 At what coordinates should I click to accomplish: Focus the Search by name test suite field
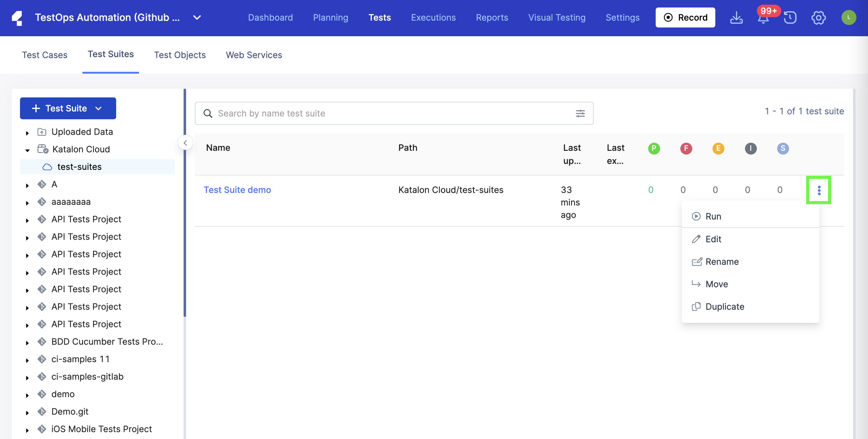pyautogui.click(x=394, y=114)
